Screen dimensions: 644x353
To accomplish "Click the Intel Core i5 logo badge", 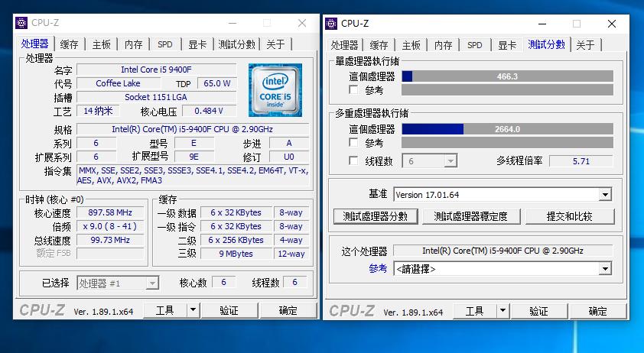I will coord(275,90).
